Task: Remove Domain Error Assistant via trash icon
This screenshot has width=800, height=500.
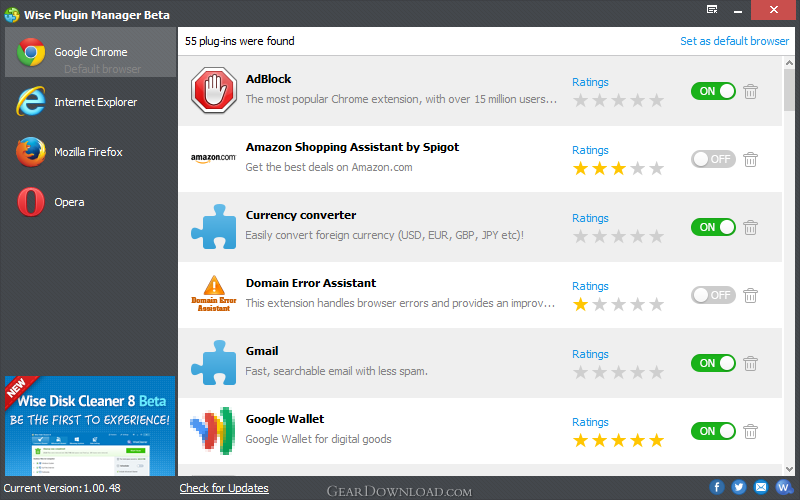Action: (750, 295)
